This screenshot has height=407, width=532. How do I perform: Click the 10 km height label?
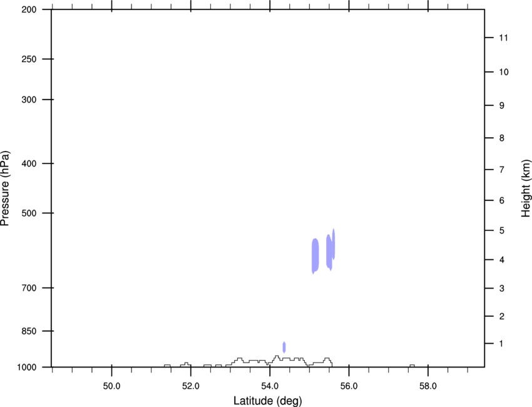coord(503,72)
